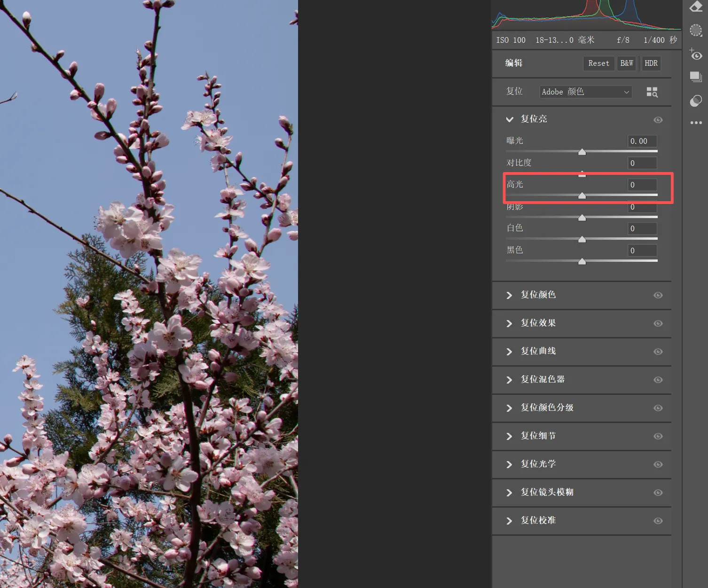Open the Adobe 颜色 profile dropdown
The image size is (708, 588).
pyautogui.click(x=585, y=92)
